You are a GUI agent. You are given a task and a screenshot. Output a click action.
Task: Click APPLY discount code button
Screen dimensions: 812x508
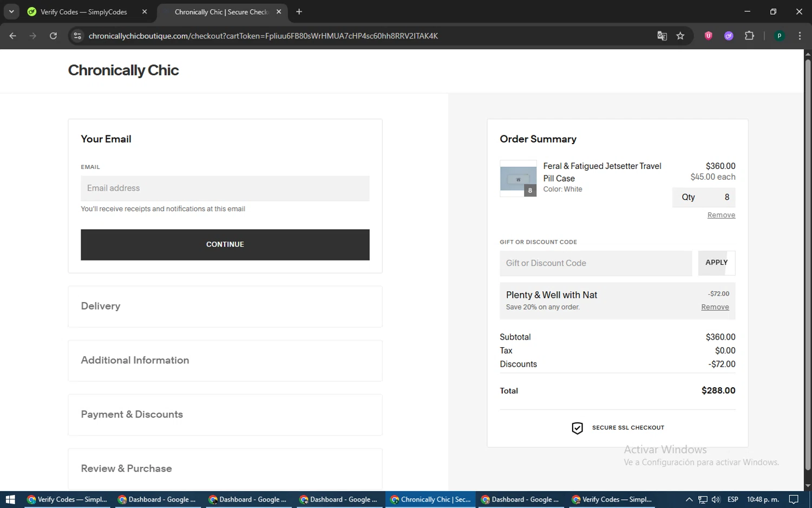(717, 263)
